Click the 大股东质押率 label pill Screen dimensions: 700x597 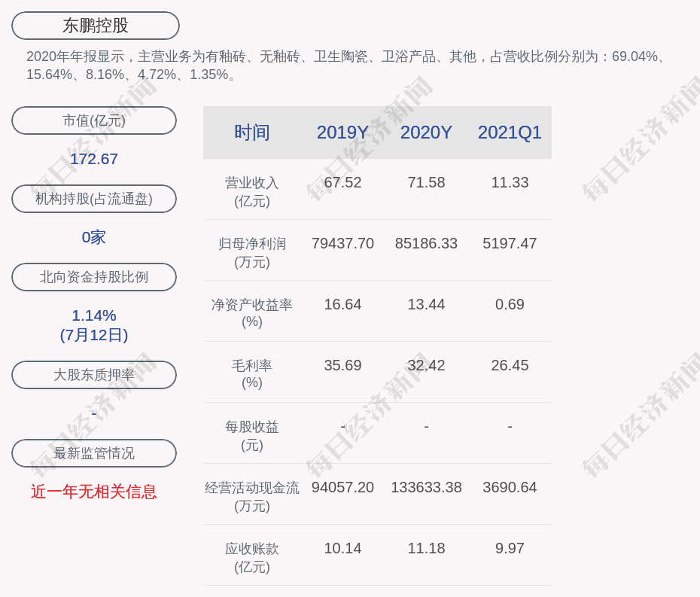point(94,375)
